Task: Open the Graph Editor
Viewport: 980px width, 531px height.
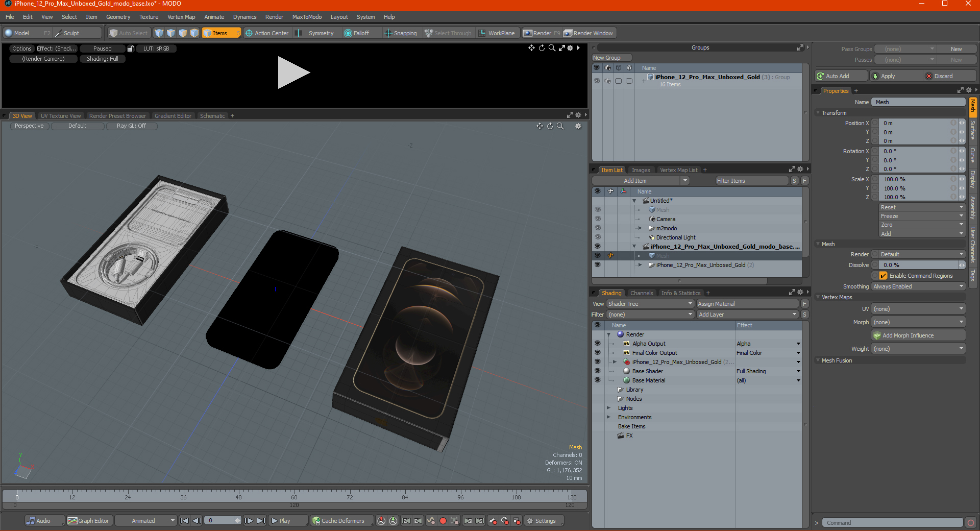Action: (89, 521)
